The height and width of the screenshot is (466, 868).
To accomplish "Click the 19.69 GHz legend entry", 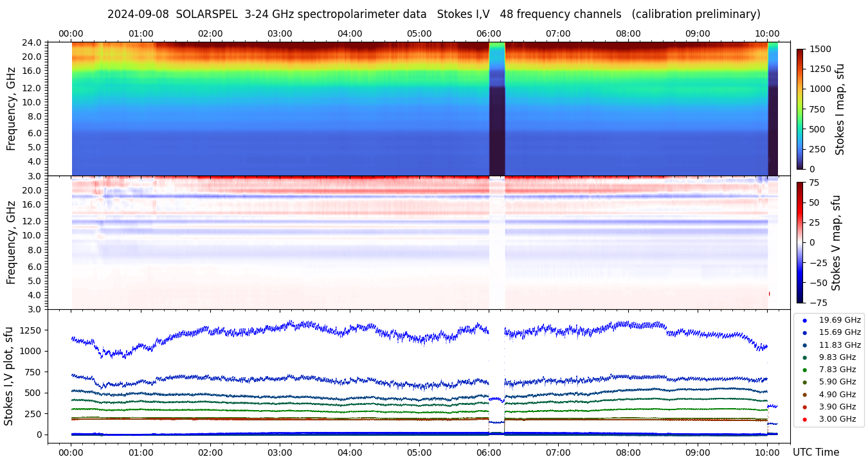I will click(x=839, y=319).
